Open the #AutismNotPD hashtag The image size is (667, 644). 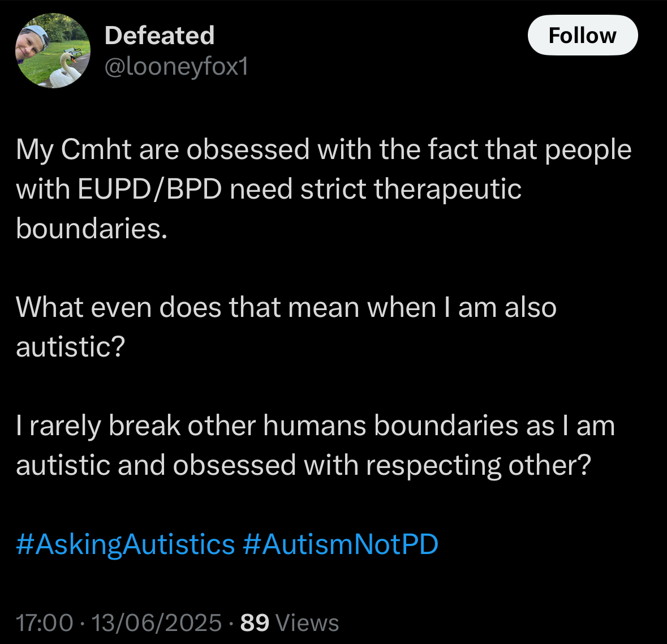(x=341, y=544)
